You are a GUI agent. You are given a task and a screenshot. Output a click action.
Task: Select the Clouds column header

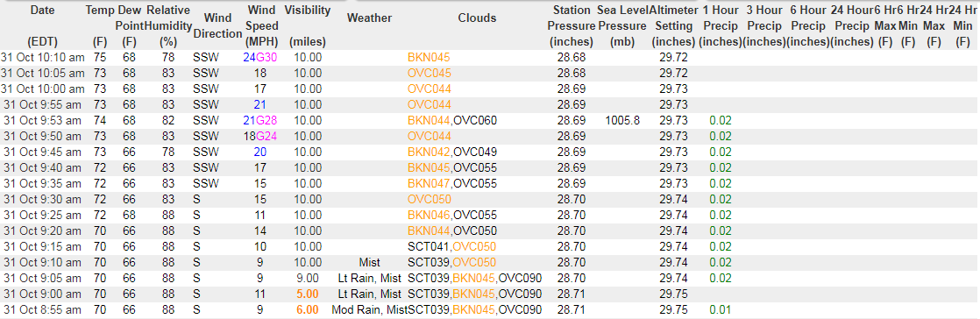coord(477,18)
